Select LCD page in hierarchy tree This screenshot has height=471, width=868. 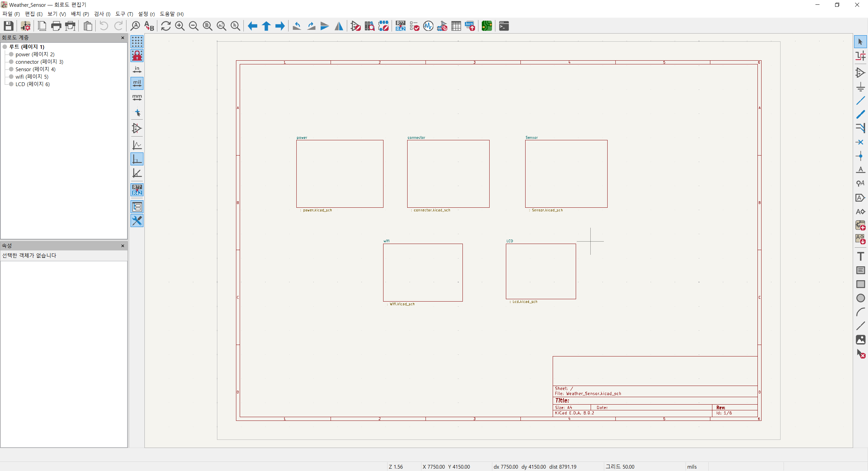coord(33,84)
